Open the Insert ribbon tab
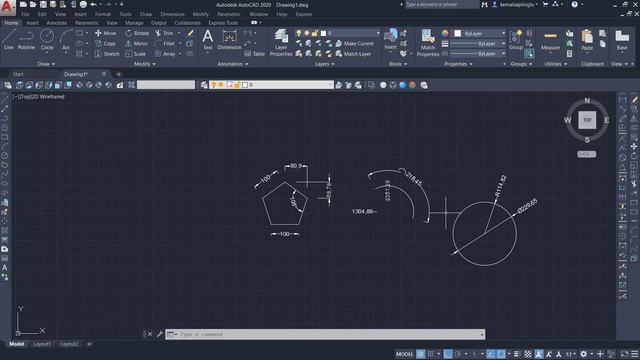This screenshot has height=360, width=640. coord(32,23)
